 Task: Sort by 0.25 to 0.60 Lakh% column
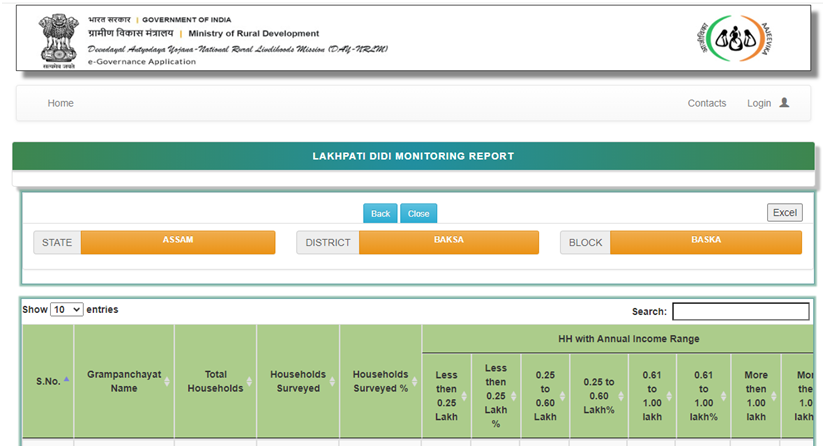click(621, 396)
